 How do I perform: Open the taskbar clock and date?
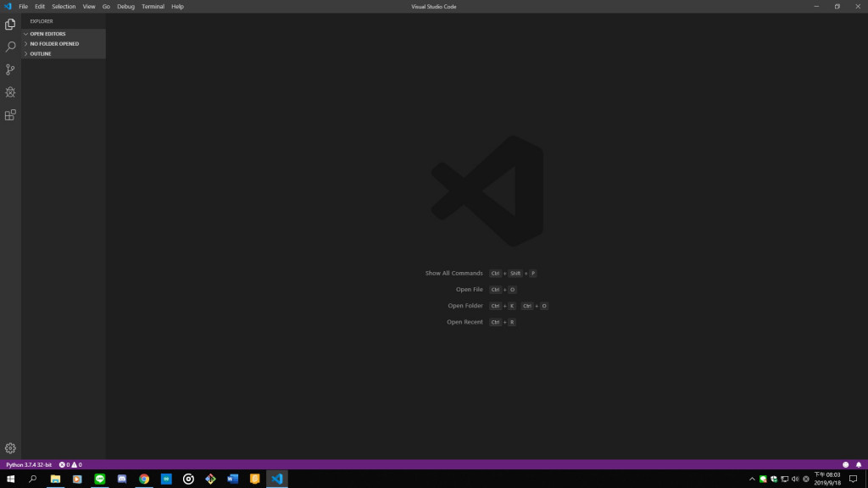click(x=827, y=480)
